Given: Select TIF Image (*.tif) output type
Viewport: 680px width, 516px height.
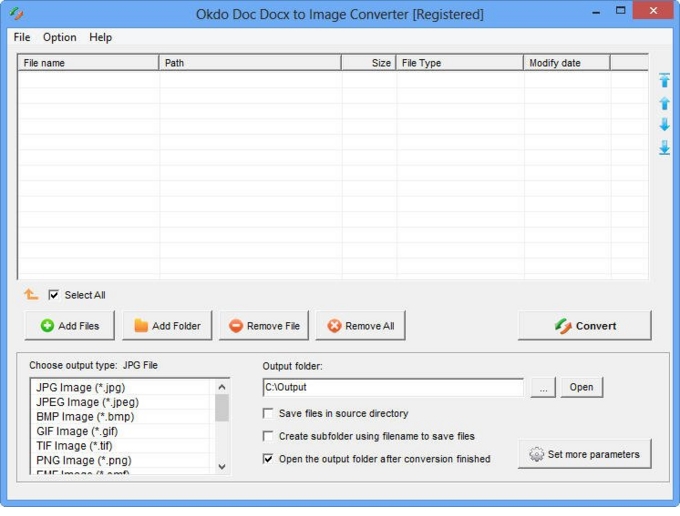Looking at the screenshot, I should 122,446.
